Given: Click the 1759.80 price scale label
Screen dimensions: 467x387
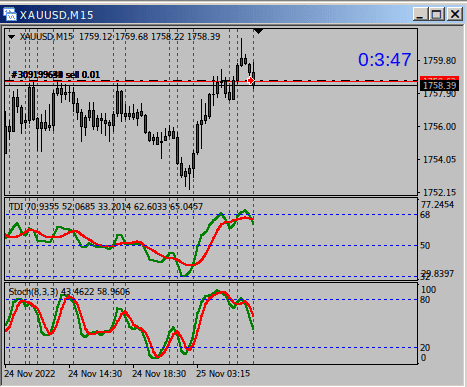Looking at the screenshot, I should click(439, 61).
